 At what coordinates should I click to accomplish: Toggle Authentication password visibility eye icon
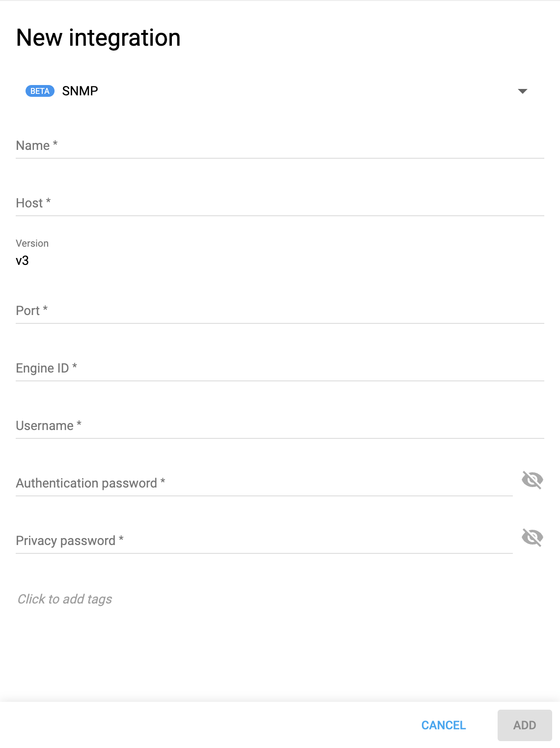pos(532,480)
